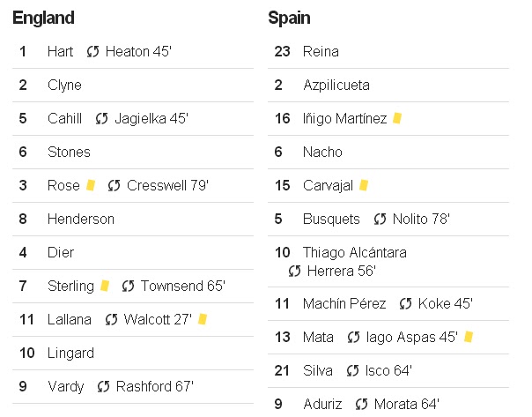The image size is (532, 417).
Task: Select player name Henderson
Action: pos(80,219)
